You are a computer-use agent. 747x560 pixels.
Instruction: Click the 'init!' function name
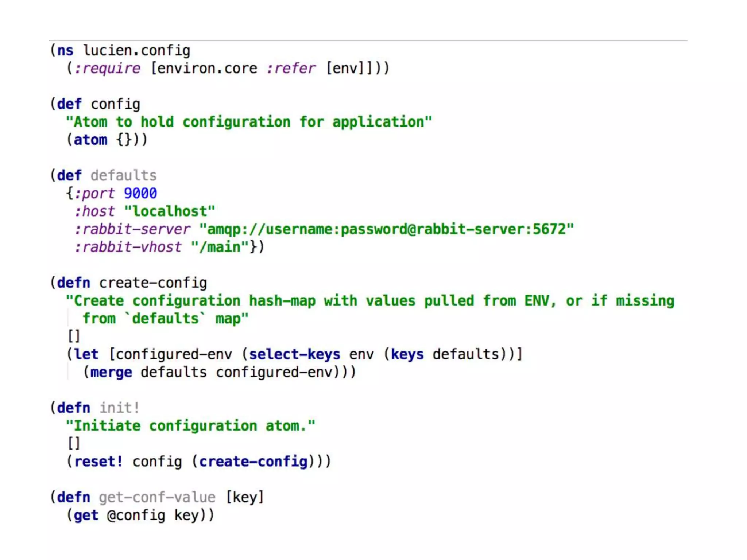click(120, 408)
